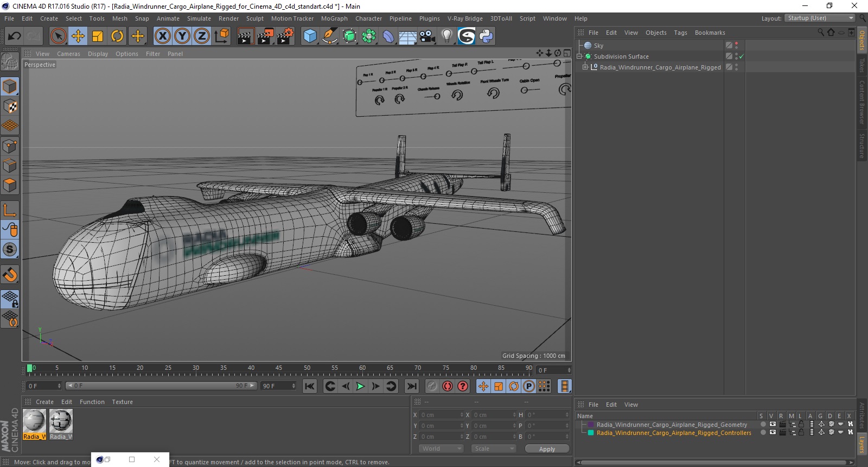Open the Character menu
Viewport: 868px width, 467px height.
[x=368, y=18]
